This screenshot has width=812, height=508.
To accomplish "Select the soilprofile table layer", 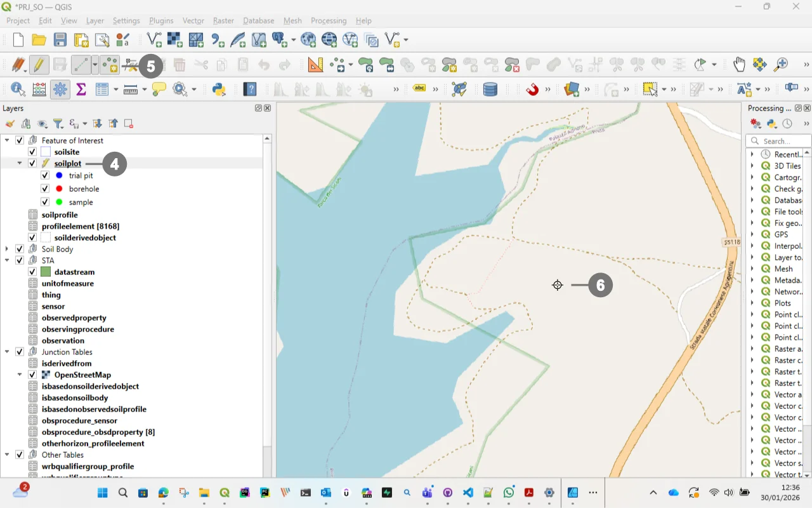I will pos(60,215).
